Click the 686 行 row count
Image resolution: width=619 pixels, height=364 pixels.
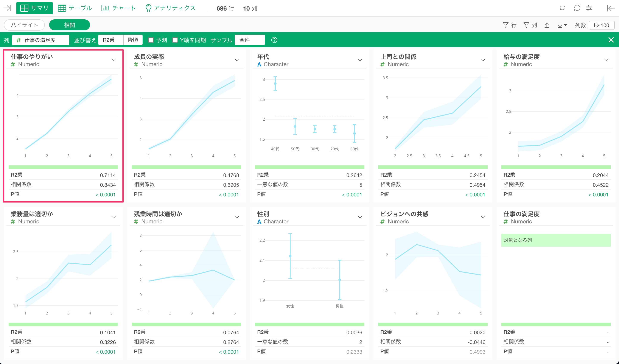225,8
